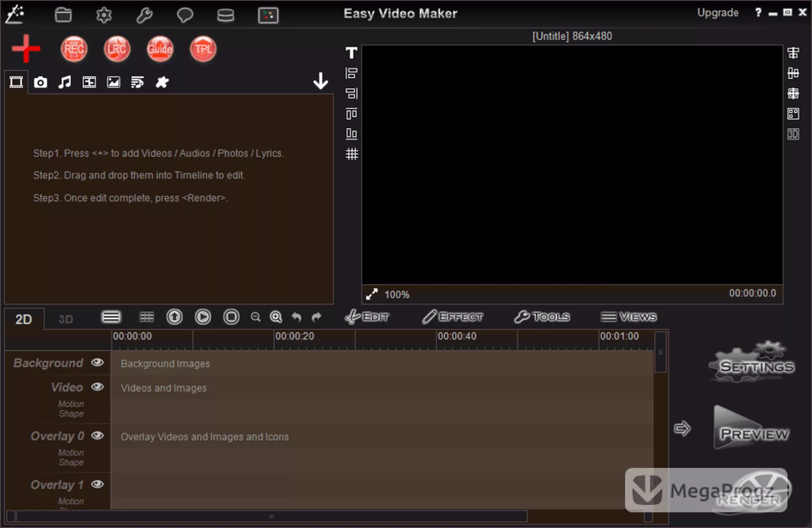Open the Edit menu
Screen dimensions: 812x528
pyautogui.click(x=367, y=317)
